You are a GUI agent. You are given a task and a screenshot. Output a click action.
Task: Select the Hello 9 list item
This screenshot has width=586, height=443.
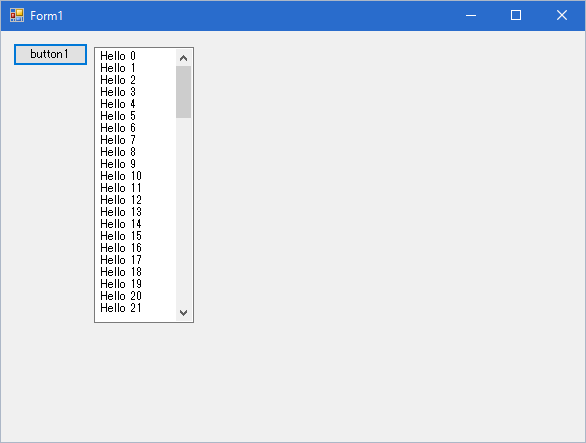[x=136, y=164]
